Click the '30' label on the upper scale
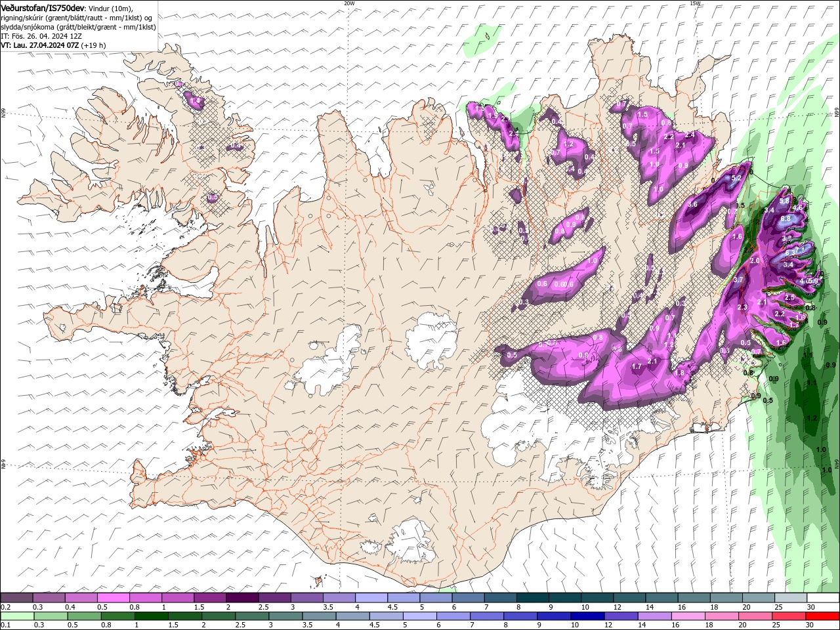This screenshot has width=840, height=630. click(810, 607)
